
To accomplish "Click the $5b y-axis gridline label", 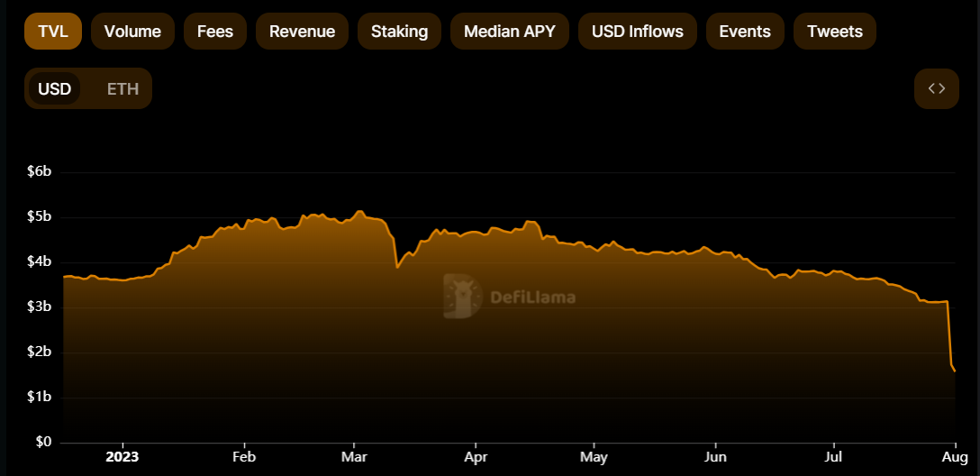I will 39,217.
